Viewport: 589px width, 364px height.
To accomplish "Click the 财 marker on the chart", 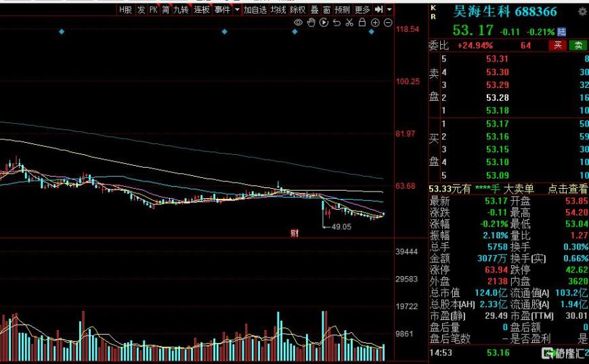I will 294,233.
